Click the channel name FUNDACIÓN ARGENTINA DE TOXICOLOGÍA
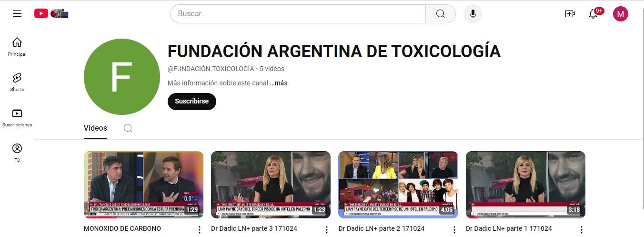The height and width of the screenshot is (237, 644). click(334, 51)
